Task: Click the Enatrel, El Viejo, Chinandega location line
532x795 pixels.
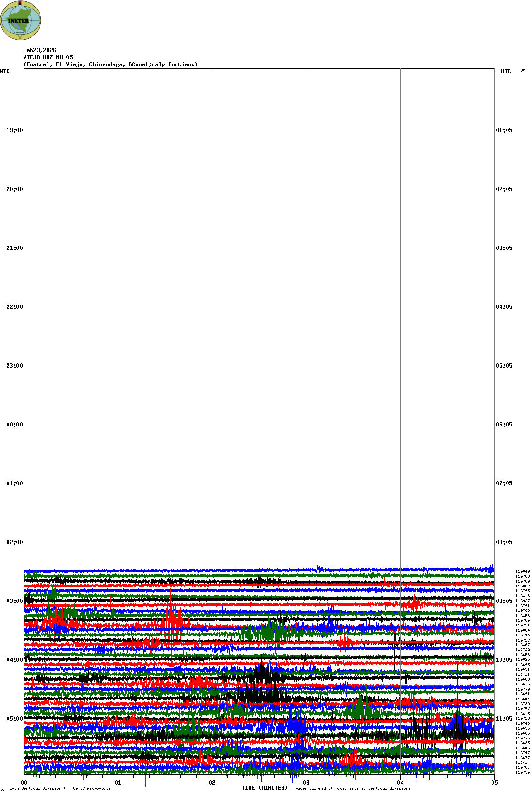Action: coord(111,64)
